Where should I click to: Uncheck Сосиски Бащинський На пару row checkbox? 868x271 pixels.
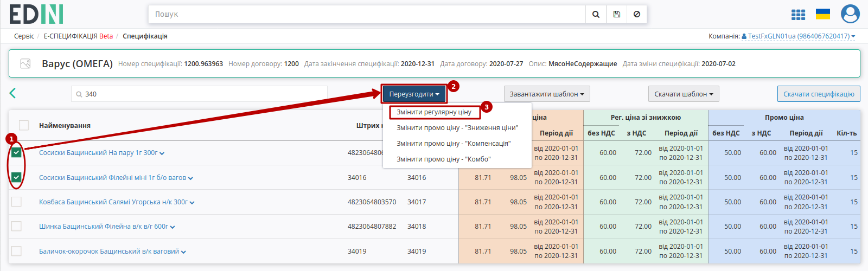16,153
